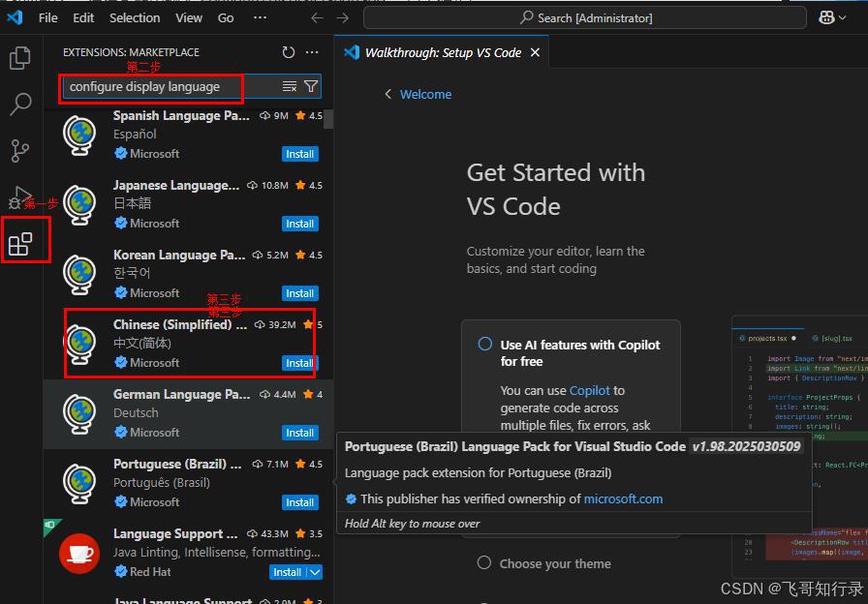Click the German Language Pack globe icon
Viewport: 868px width, 604px height.
tap(79, 414)
